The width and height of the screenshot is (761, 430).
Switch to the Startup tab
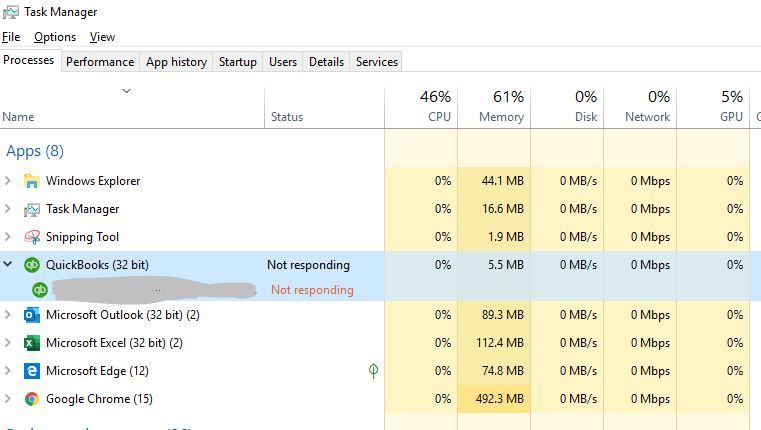(x=238, y=62)
